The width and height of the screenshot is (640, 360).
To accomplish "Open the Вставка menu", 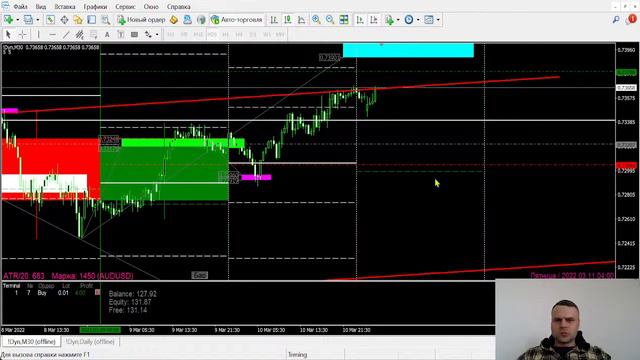I will (65, 7).
